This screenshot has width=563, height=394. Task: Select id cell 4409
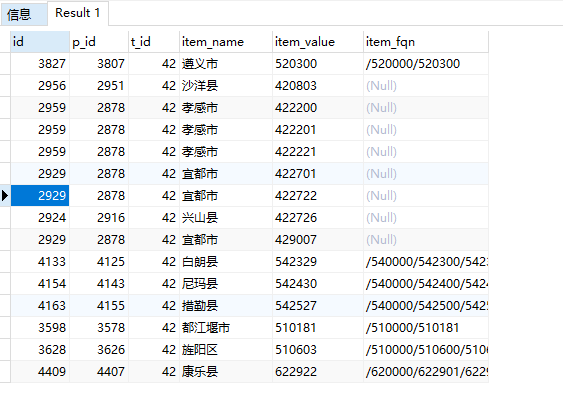tap(40, 371)
